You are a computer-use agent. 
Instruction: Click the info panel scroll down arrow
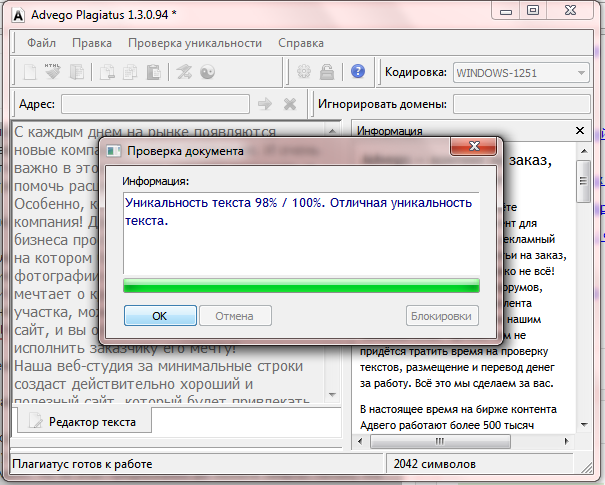click(584, 425)
